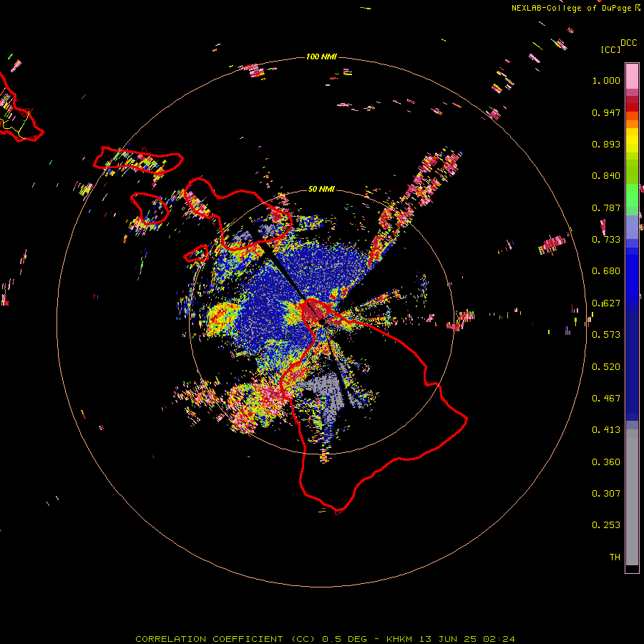644x644 pixels.
Task: Click the 0.520 legend value
Action: pos(606,367)
